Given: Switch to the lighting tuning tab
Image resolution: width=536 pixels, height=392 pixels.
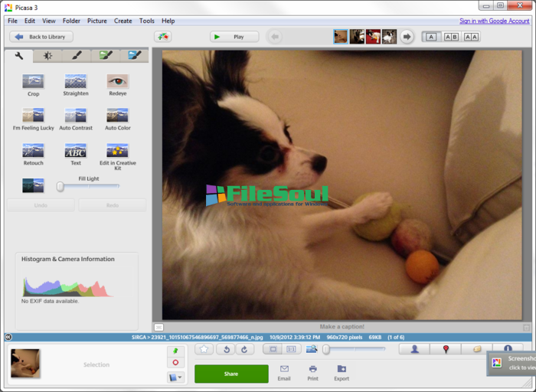Looking at the screenshot, I should pyautogui.click(x=47, y=56).
